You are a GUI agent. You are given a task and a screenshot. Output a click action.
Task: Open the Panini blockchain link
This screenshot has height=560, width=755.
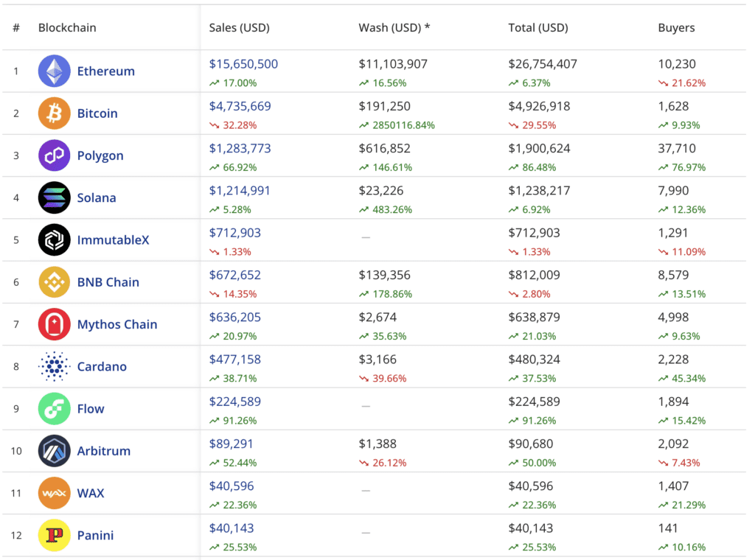95,536
